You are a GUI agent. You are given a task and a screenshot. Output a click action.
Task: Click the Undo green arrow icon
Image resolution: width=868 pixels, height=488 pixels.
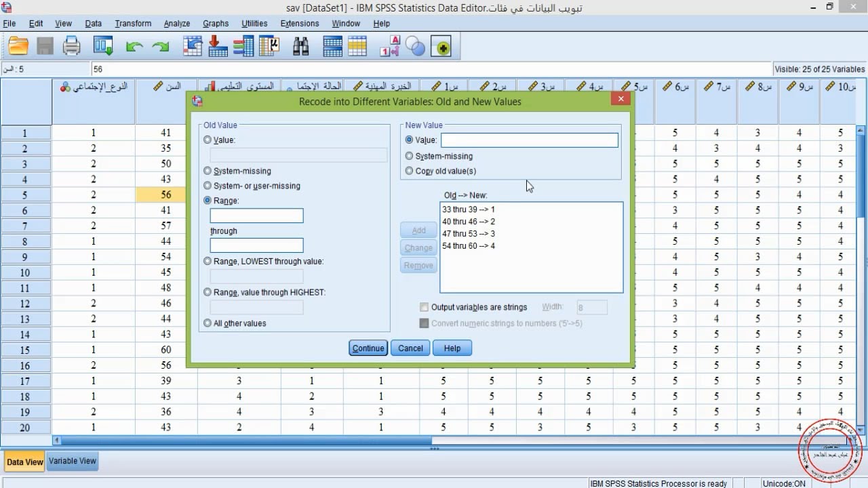(135, 46)
